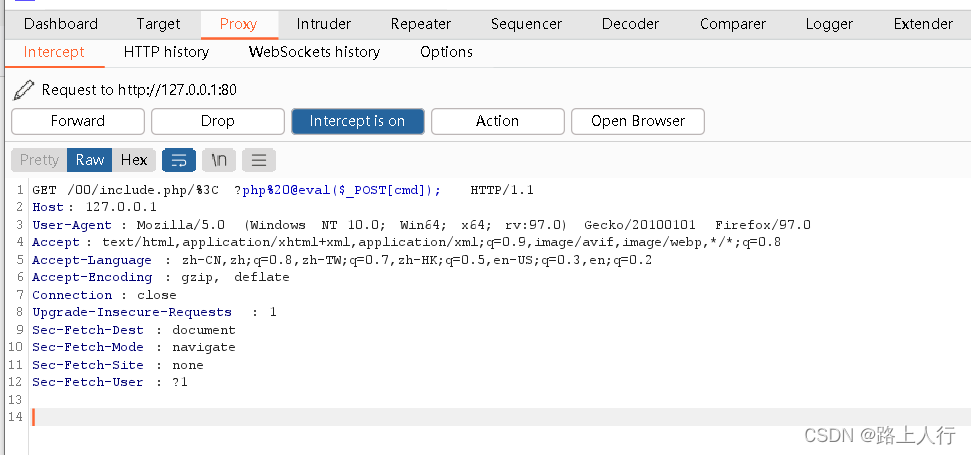Click the Drop button
The image size is (971, 455).
tap(217, 121)
